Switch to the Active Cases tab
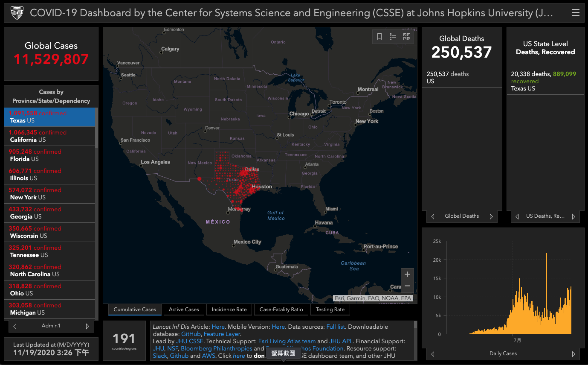Image resolution: width=588 pixels, height=365 pixels. click(x=184, y=310)
